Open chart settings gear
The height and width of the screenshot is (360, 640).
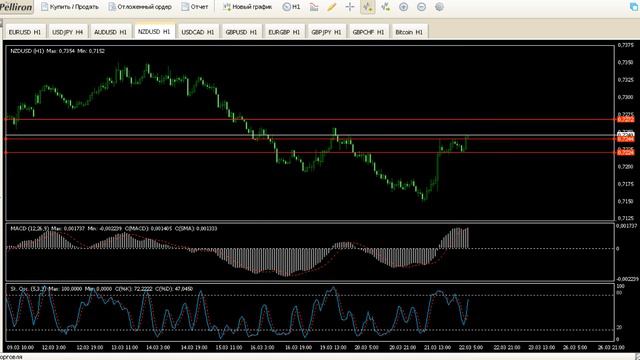pyautogui.click(x=440, y=7)
